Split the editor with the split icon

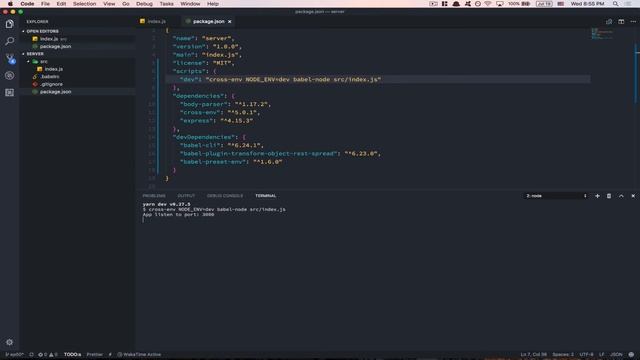pos(621,22)
